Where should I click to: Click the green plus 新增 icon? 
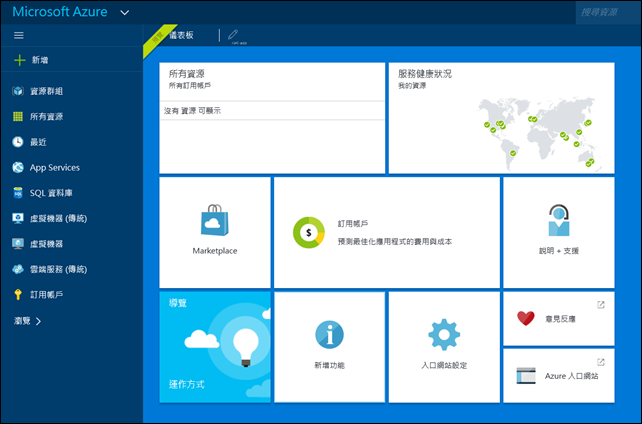(x=19, y=60)
